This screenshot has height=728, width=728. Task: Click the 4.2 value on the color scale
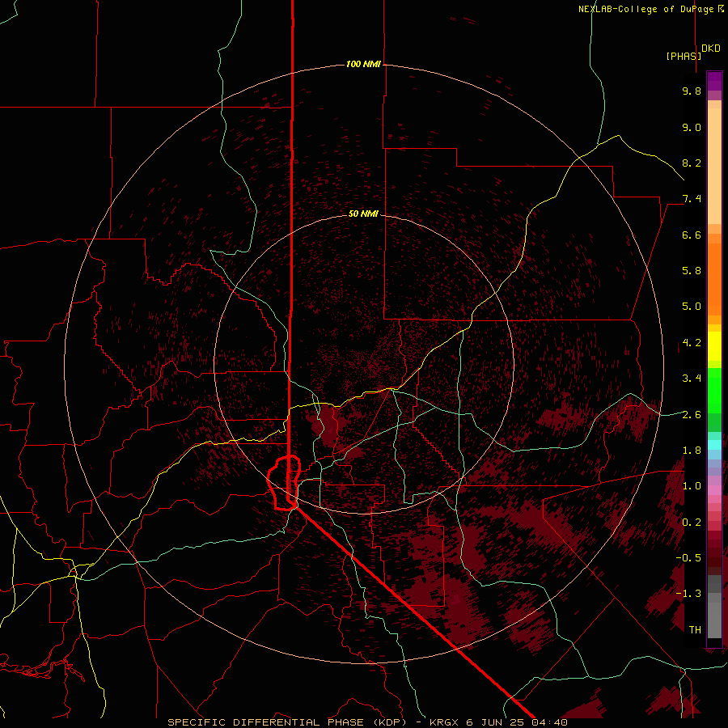tap(692, 343)
